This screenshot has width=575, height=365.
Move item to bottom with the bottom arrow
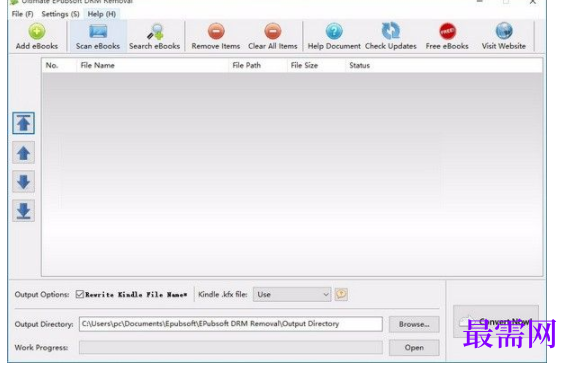[x=23, y=211]
